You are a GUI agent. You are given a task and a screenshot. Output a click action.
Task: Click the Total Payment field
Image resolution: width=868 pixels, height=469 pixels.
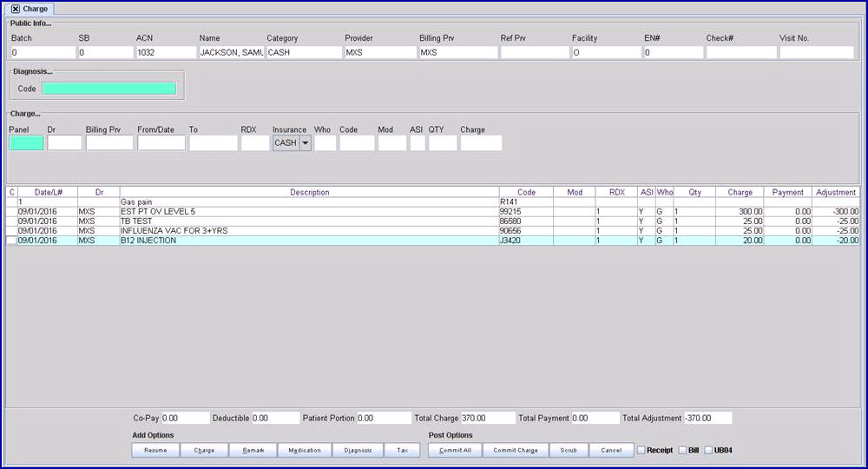point(595,418)
